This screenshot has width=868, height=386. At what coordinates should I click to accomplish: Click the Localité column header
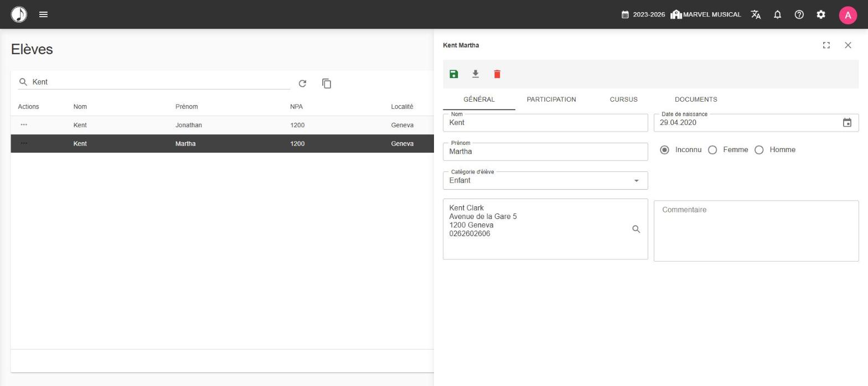[402, 107]
